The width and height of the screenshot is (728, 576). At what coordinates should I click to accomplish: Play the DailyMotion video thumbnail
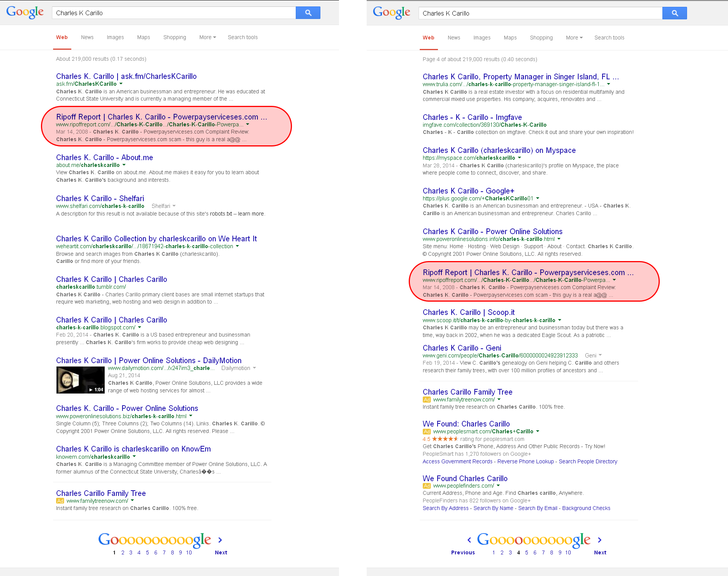click(x=80, y=380)
